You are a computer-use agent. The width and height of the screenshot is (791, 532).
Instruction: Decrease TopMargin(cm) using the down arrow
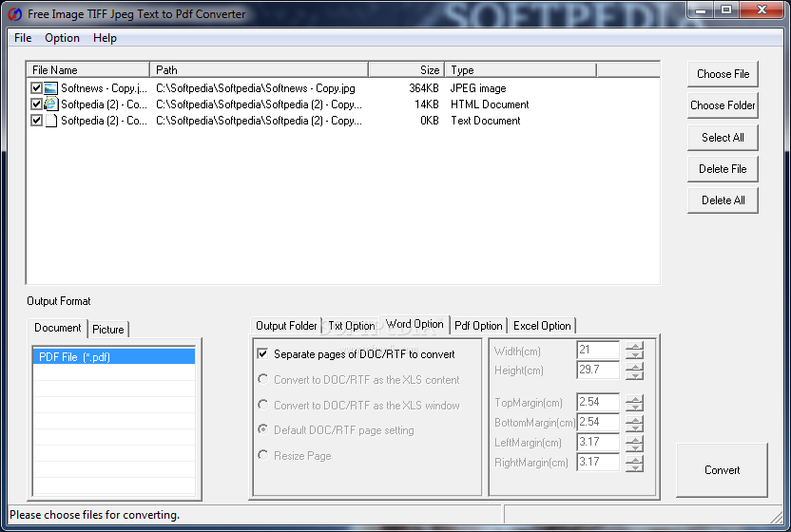click(x=634, y=407)
